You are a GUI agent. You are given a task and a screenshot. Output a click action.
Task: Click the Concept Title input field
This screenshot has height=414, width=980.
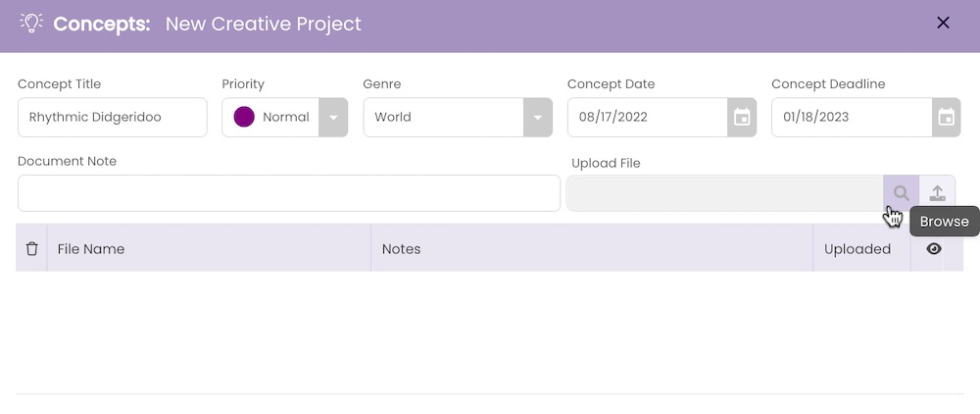113,117
